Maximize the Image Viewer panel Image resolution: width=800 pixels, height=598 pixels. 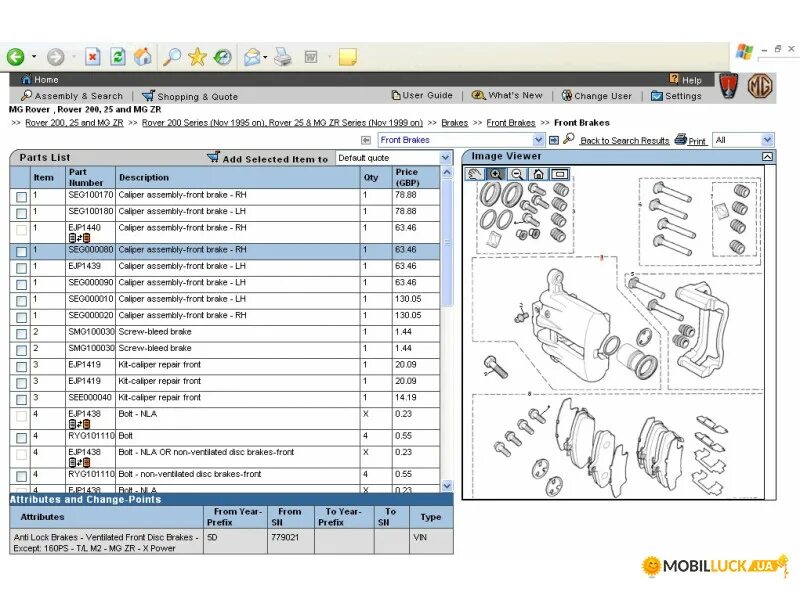tap(767, 157)
